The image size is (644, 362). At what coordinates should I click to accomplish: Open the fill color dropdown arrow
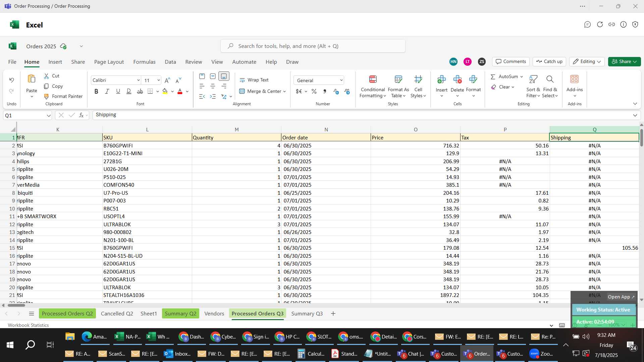pyautogui.click(x=172, y=92)
